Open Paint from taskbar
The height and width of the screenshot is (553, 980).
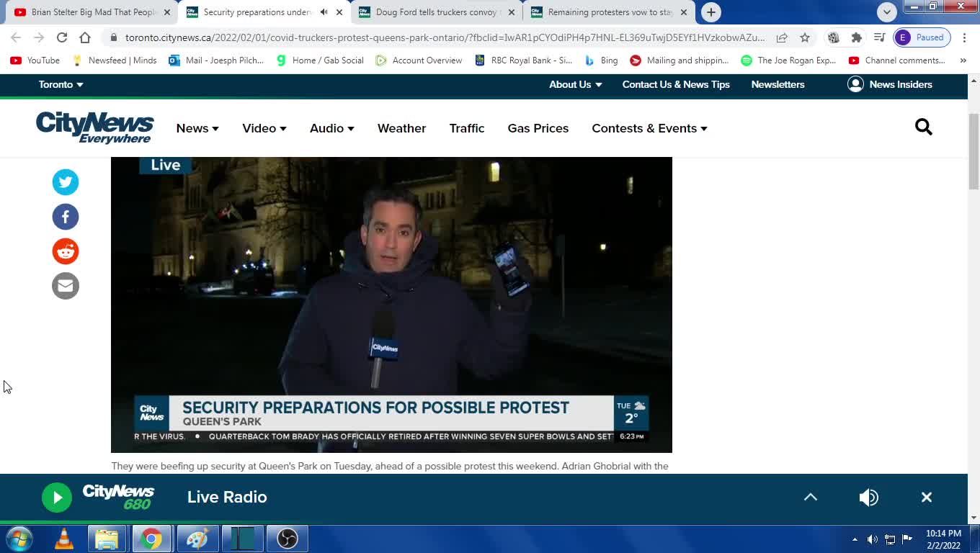197,539
